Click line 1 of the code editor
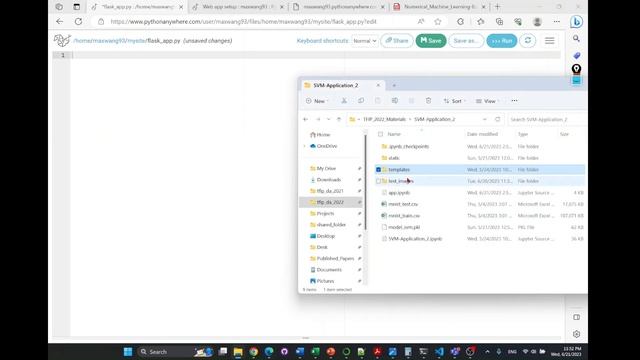This screenshot has height=360, width=640. [x=316, y=55]
